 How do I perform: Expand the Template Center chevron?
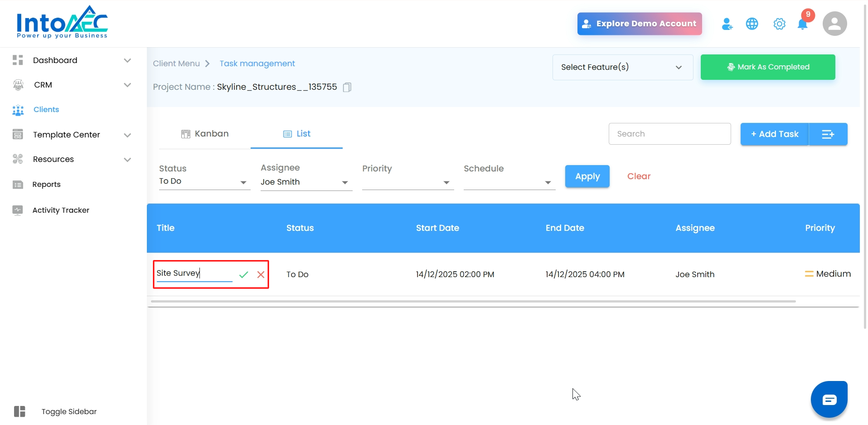coord(127,135)
